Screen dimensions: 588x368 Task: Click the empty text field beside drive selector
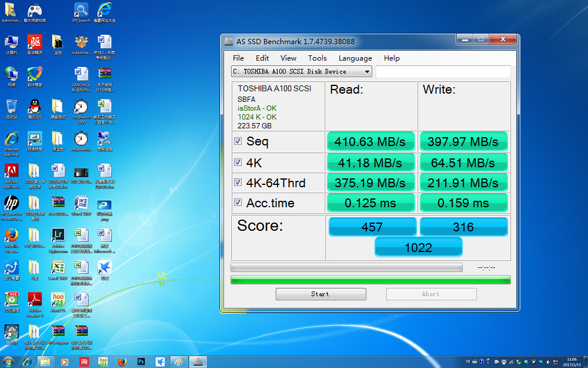[x=443, y=71]
